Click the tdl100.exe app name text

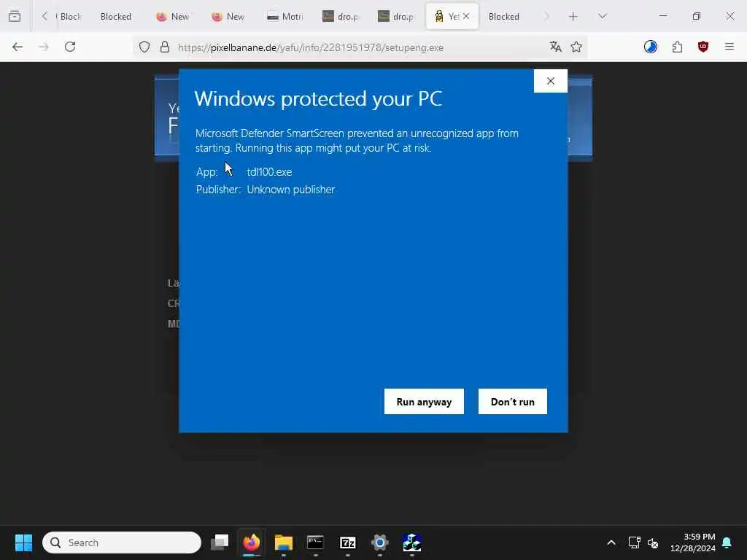coord(269,172)
